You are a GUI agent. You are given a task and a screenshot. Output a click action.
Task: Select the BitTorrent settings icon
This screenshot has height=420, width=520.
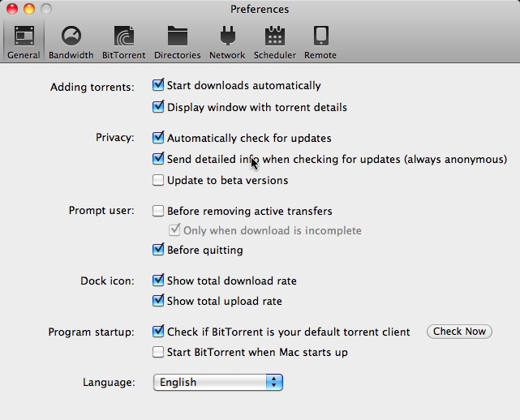124,36
